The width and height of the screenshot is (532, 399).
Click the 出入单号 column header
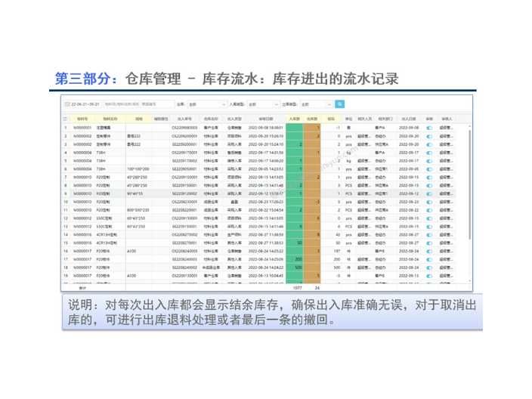(x=184, y=119)
